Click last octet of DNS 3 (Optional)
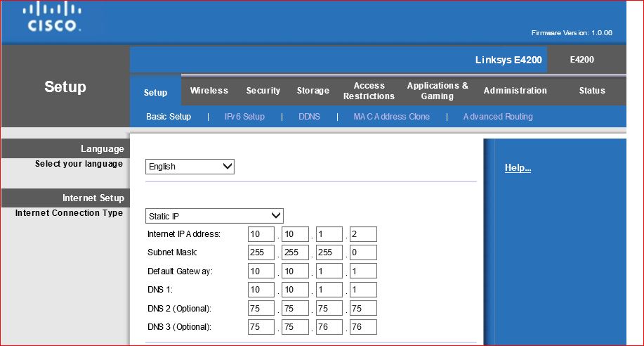This screenshot has height=346, width=644. (363, 327)
